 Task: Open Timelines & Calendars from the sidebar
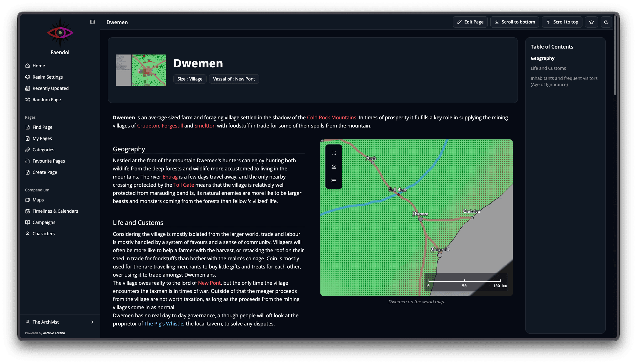(28, 211)
